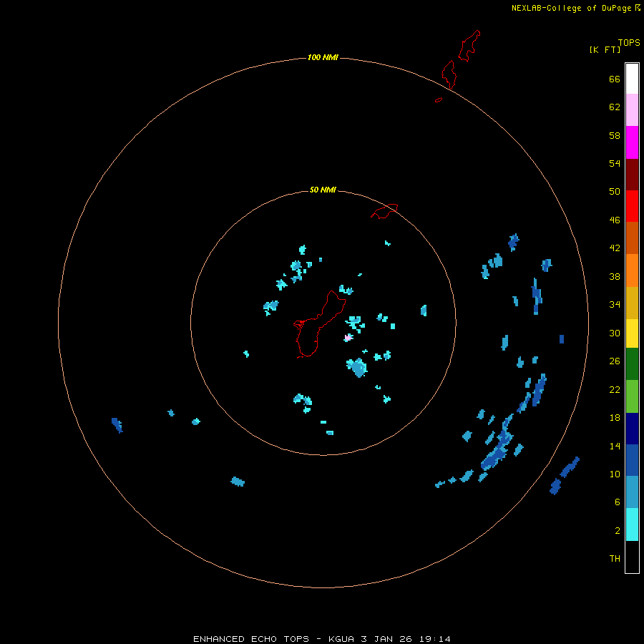Click the '10' legend value
This screenshot has width=644, height=644.
(x=615, y=474)
